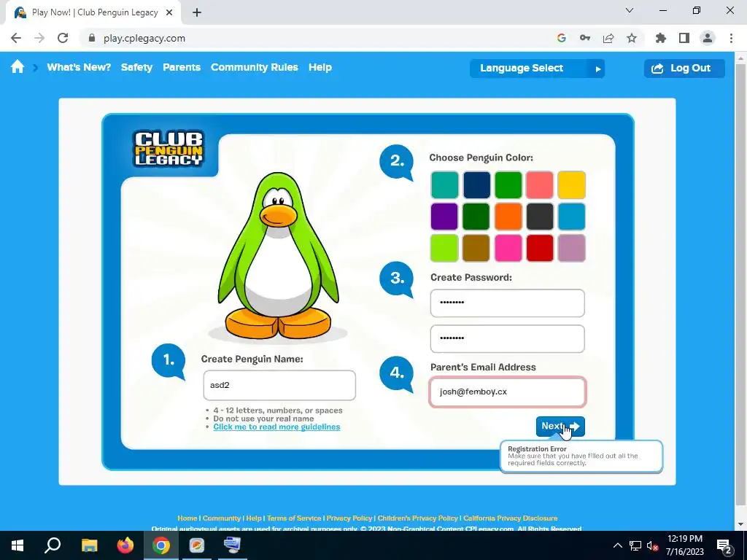The width and height of the screenshot is (747, 560).
Task: Close the Club Penguin Legacy tab
Action: pos(169,13)
